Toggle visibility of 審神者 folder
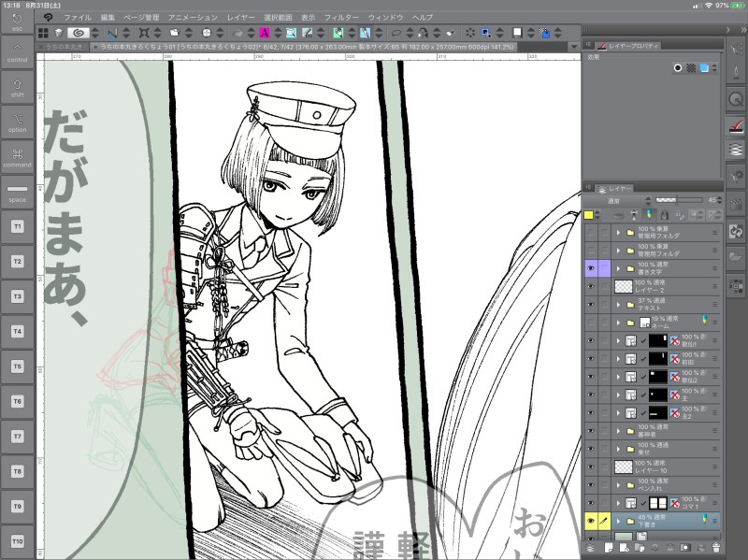Image resolution: width=748 pixels, height=560 pixels. pos(591,431)
